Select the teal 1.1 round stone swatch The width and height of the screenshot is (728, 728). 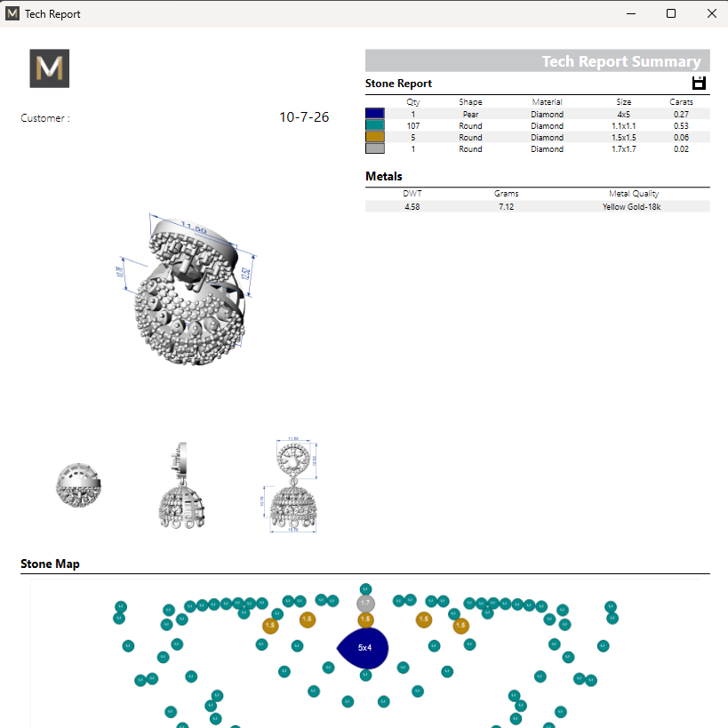[375, 125]
